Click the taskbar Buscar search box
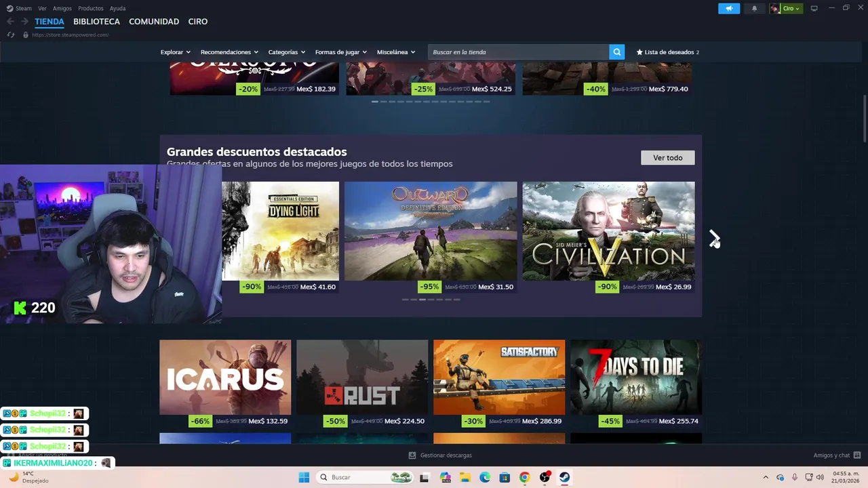The image size is (868, 488). point(365,477)
